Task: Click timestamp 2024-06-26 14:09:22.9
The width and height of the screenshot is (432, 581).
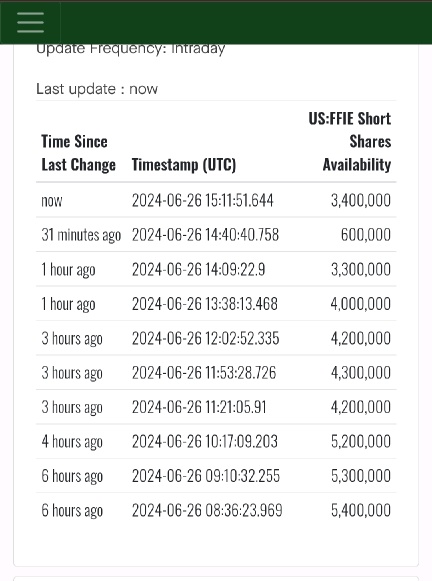Action: coord(199,269)
